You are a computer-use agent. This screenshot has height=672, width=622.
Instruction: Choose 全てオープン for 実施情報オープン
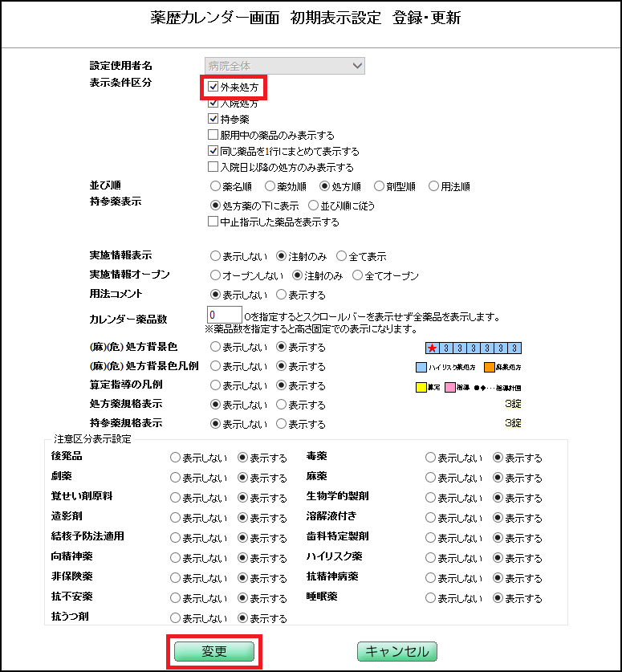click(x=358, y=275)
